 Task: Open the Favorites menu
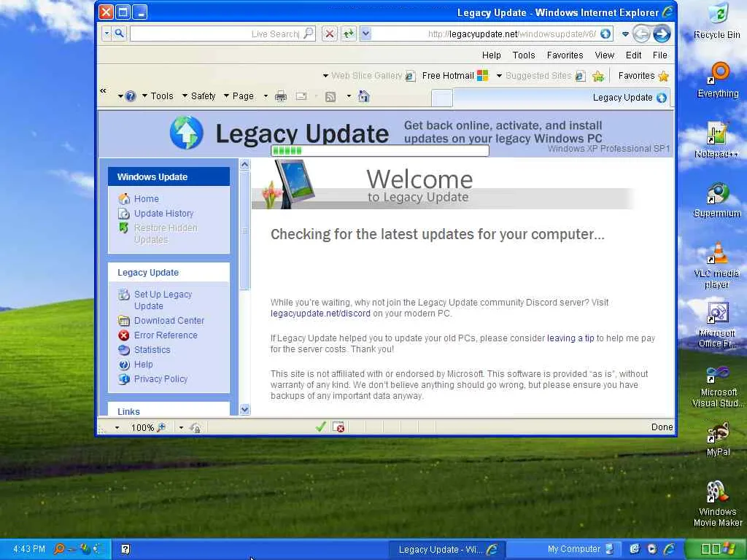tap(565, 55)
